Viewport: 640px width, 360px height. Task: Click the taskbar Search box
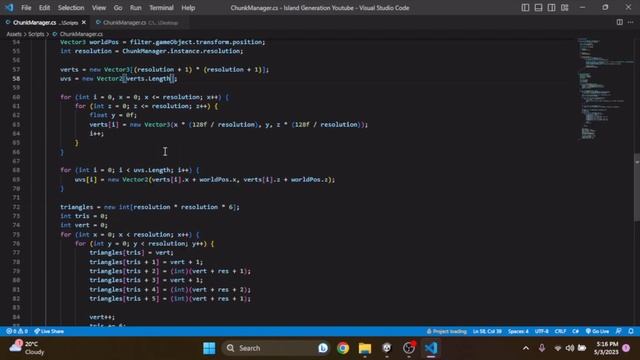point(277,348)
